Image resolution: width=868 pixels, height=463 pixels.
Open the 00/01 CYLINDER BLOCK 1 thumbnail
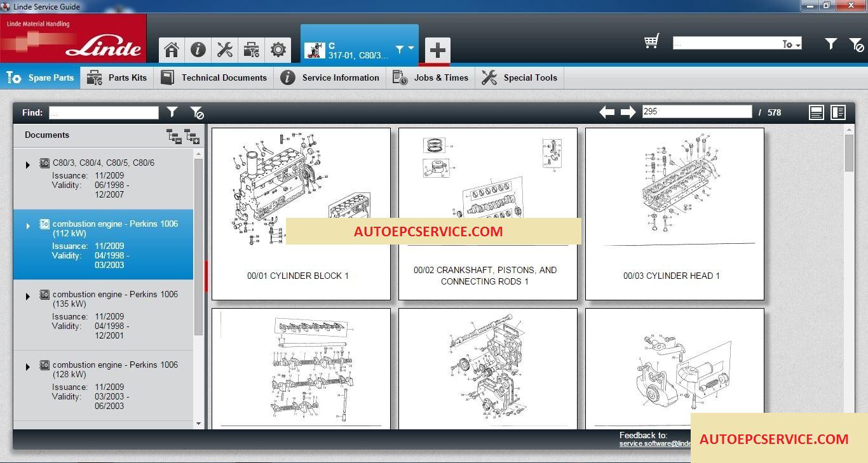coord(301,214)
